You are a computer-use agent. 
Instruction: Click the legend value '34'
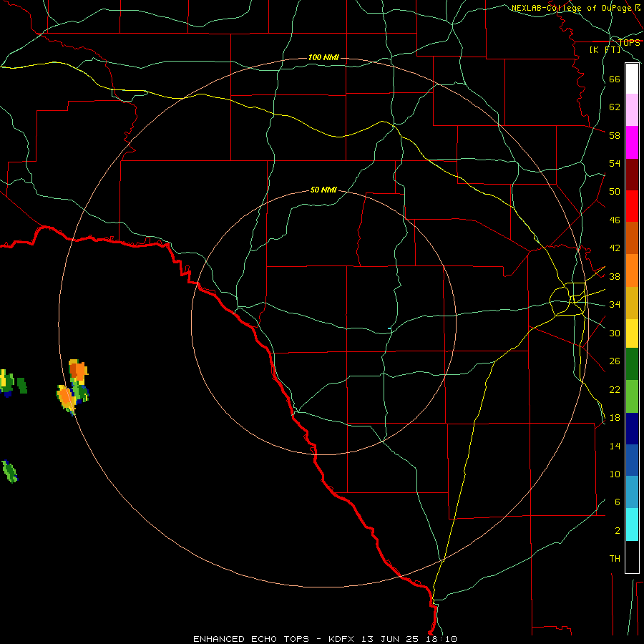coord(615,305)
